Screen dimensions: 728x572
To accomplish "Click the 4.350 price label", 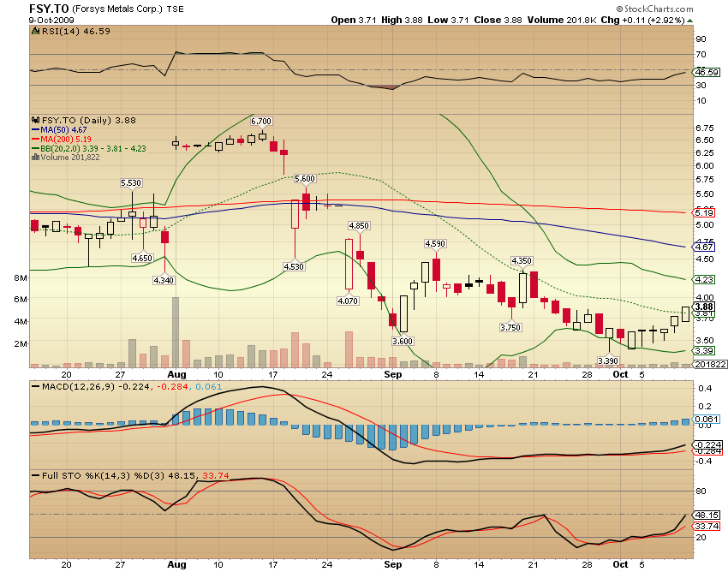I will tap(522, 261).
